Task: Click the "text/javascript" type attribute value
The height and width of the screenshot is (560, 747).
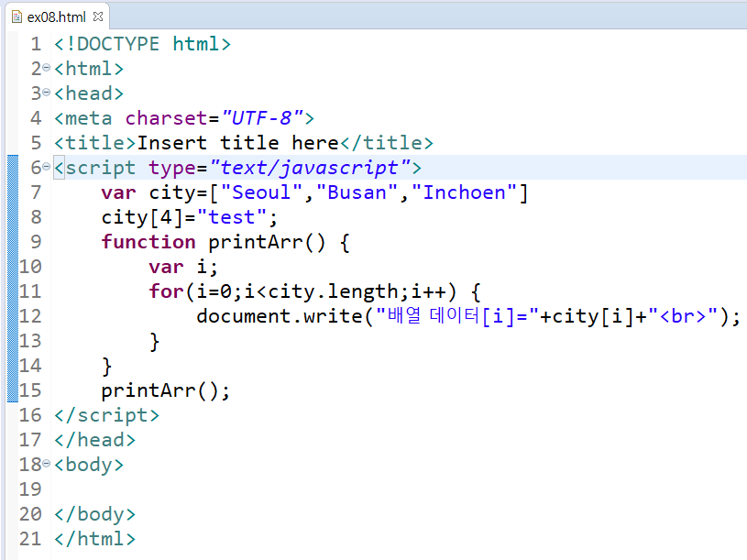Action: click(310, 168)
